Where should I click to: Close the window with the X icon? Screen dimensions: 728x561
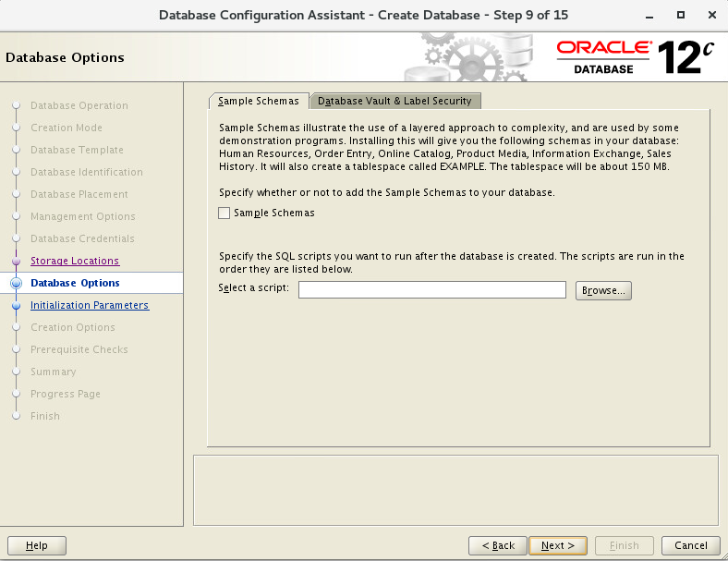(711, 15)
